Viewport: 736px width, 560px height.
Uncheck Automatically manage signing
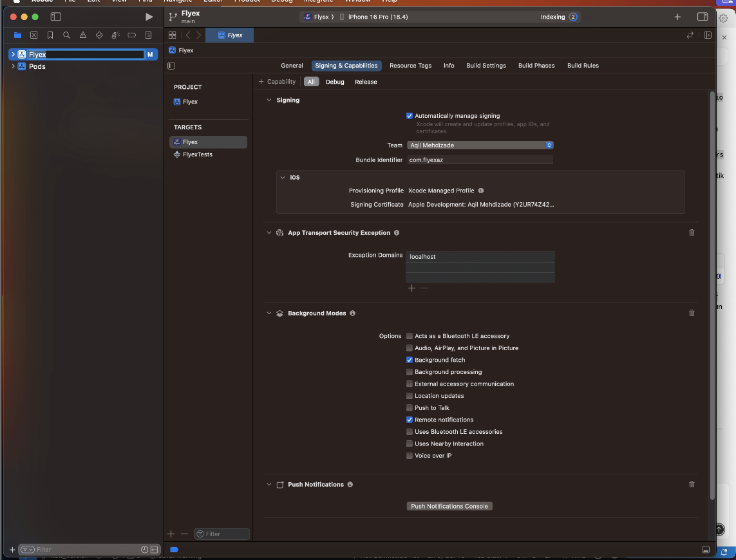point(410,116)
